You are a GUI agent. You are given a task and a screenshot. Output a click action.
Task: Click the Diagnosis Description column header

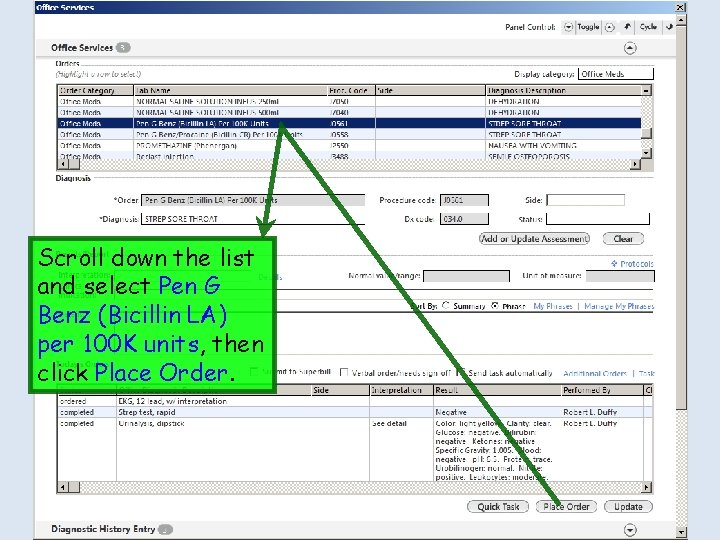pyautogui.click(x=563, y=90)
